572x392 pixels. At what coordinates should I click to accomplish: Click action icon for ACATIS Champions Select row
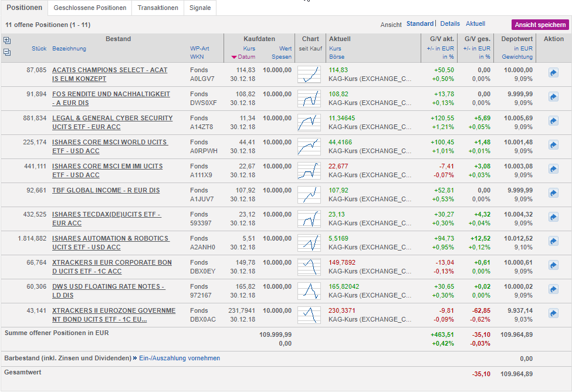[x=553, y=73]
